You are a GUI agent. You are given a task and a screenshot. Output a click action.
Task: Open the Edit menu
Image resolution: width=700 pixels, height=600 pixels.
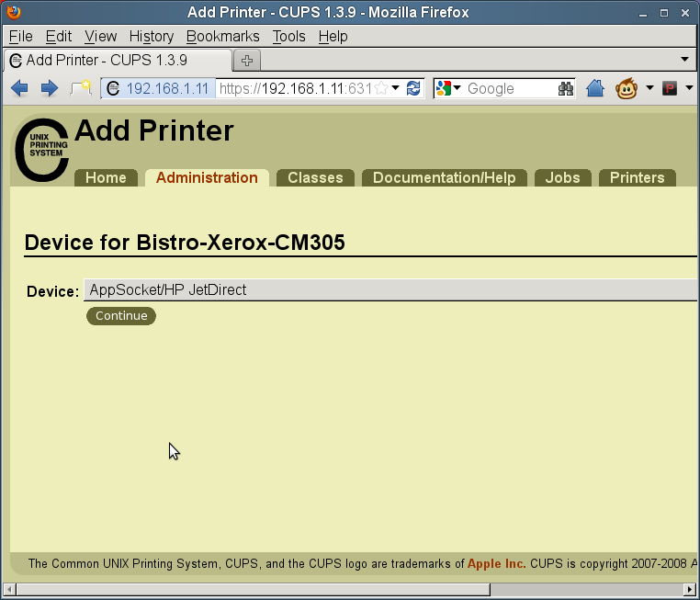coord(59,36)
